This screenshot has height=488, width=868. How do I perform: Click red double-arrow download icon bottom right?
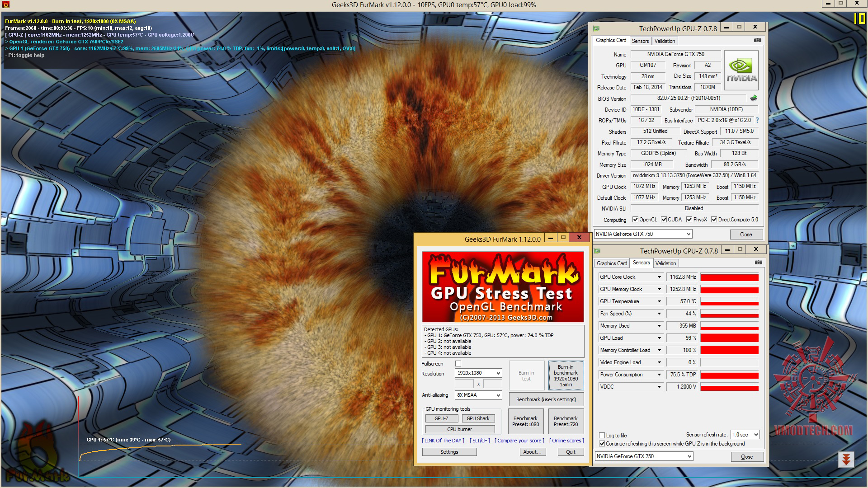846,460
